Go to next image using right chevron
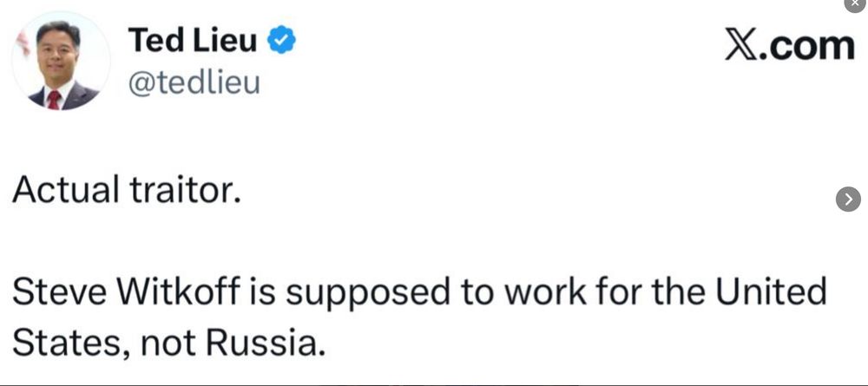This screenshot has height=386, width=868. (848, 199)
